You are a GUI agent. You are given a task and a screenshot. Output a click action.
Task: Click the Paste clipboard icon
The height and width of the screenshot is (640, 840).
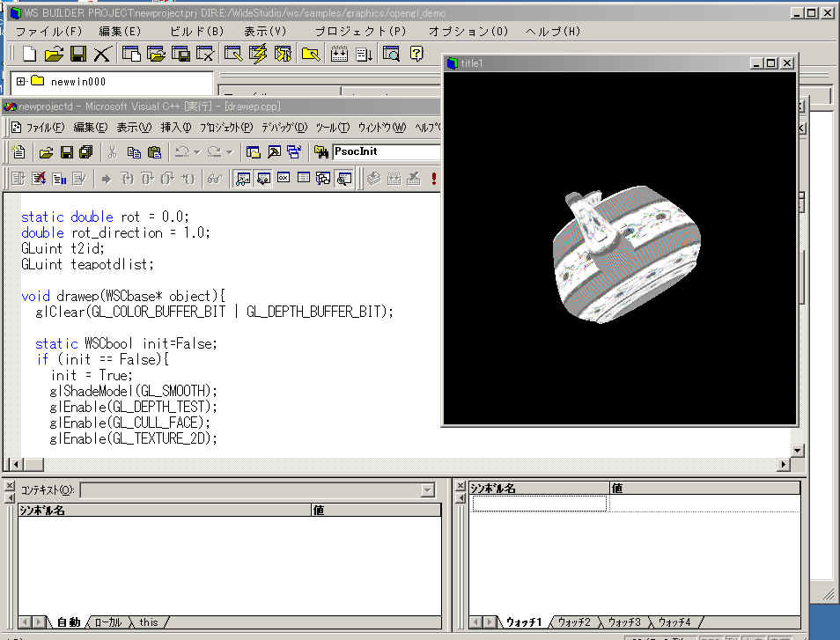tap(155, 151)
